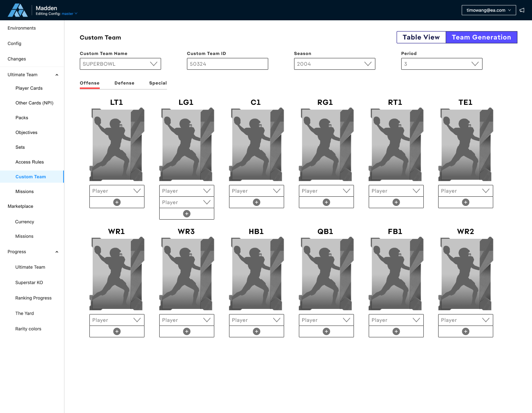Click the Madden app logo icon
The image size is (532, 413).
click(18, 10)
